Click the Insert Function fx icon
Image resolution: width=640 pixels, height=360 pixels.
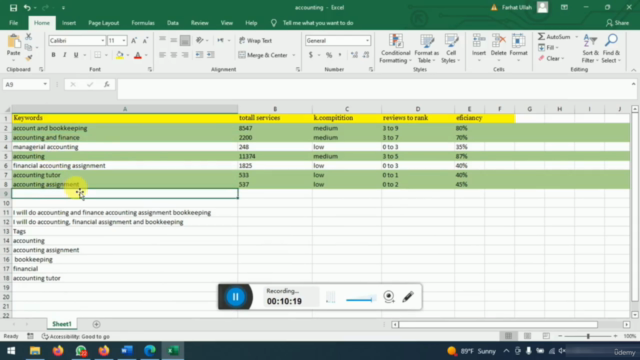(x=107, y=84)
